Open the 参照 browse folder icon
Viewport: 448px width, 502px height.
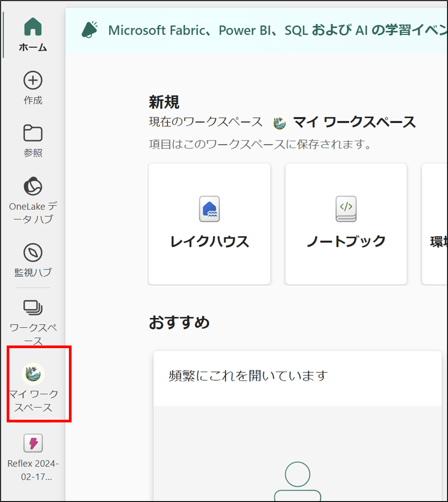tap(33, 133)
